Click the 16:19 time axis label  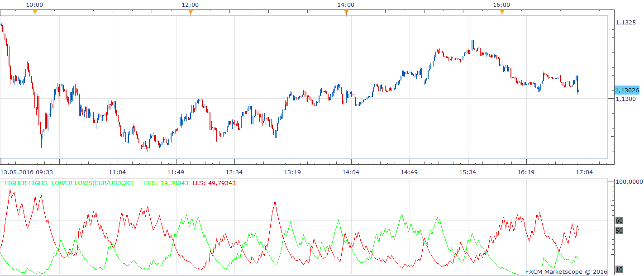[x=526, y=172]
